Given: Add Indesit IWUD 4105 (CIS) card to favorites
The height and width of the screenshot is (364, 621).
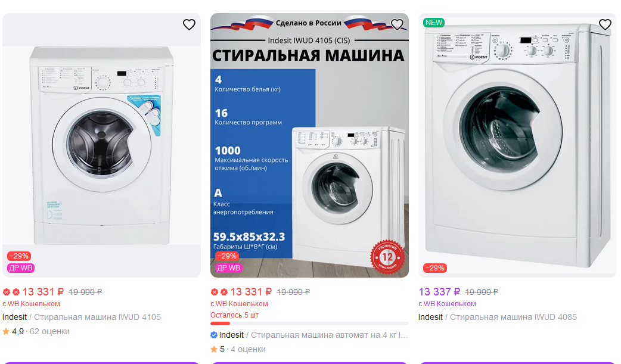Looking at the screenshot, I should pyautogui.click(x=397, y=24).
